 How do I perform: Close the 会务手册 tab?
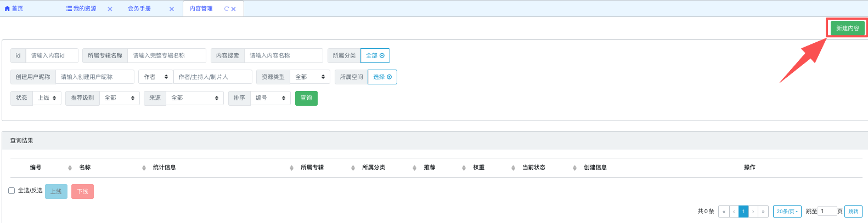point(172,9)
